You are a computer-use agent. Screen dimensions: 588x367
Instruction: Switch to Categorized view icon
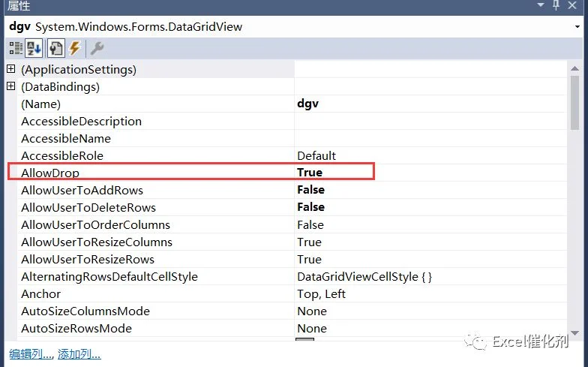[x=16, y=48]
